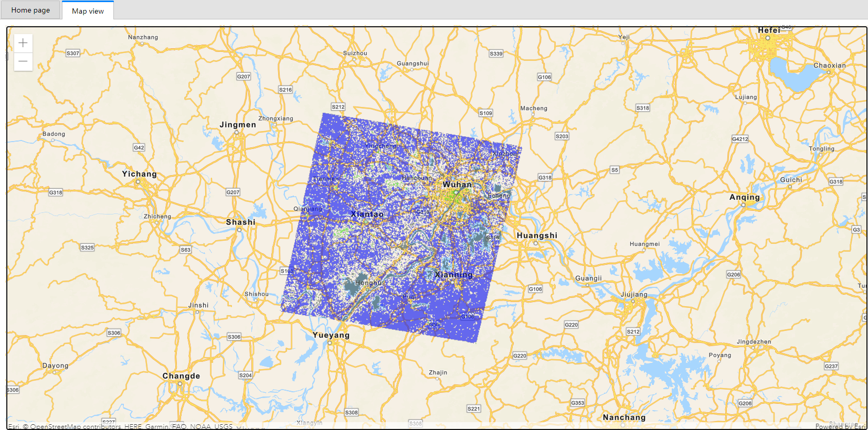Click the Guichi town label
The height and width of the screenshot is (430, 868).
point(791,180)
